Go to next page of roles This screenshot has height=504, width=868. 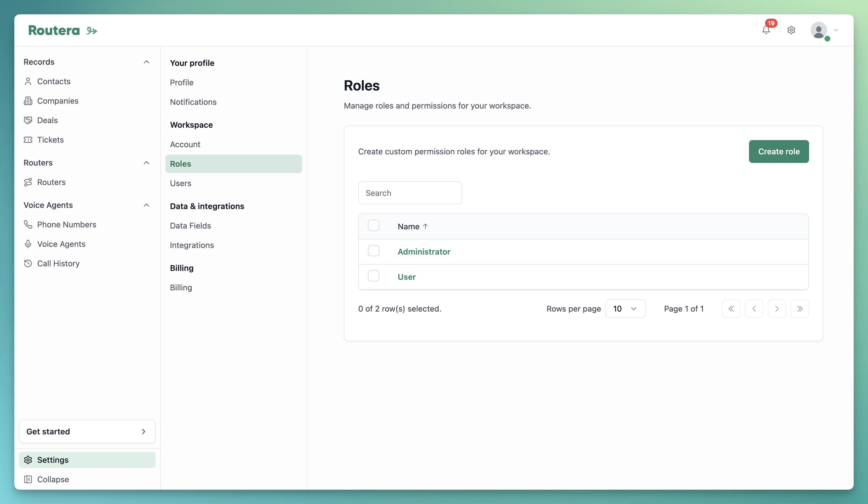(777, 308)
